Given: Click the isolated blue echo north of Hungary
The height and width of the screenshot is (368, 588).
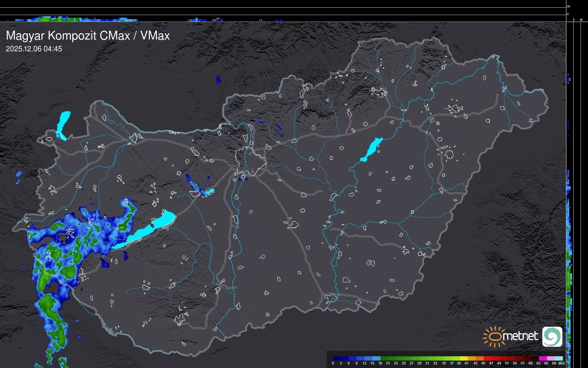Looking at the screenshot, I should (x=218, y=80).
